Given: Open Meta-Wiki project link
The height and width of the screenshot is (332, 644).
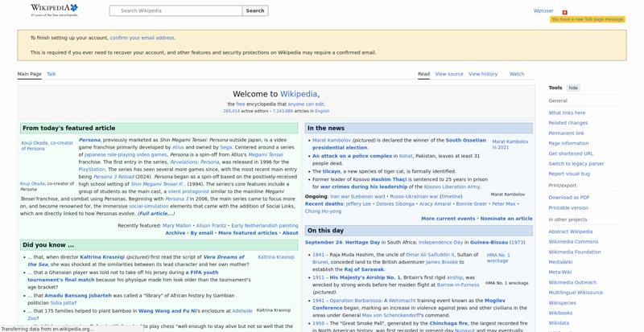Looking at the screenshot, I should click(x=559, y=272).
